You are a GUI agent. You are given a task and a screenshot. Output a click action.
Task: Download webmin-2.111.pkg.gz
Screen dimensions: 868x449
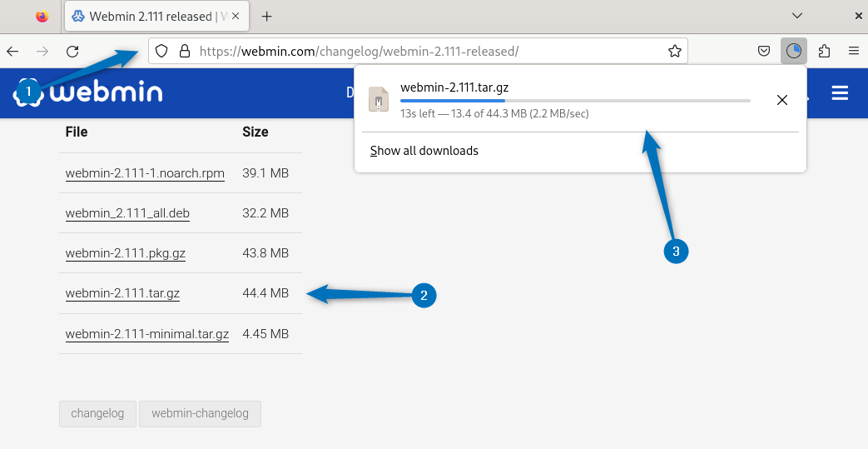click(x=125, y=252)
